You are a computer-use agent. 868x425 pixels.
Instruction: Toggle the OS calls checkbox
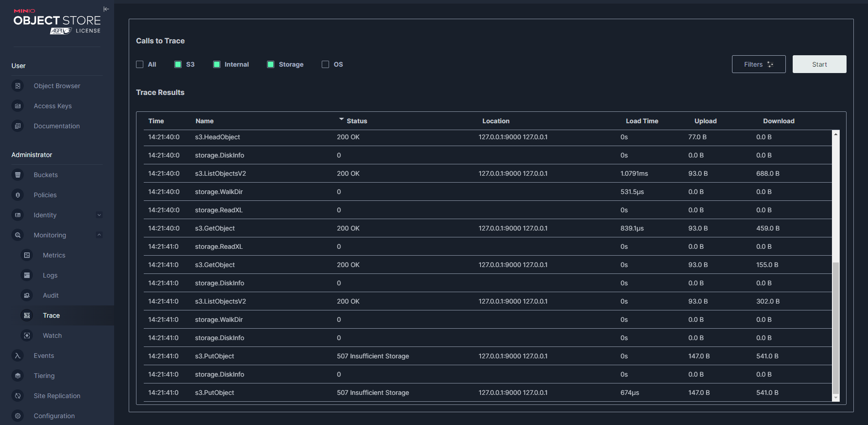coord(325,64)
